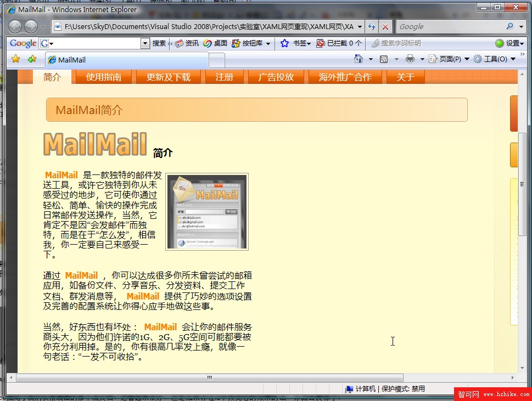This screenshot has width=532, height=401.
Task: Expand the address bar history dropdown
Action: point(360,26)
